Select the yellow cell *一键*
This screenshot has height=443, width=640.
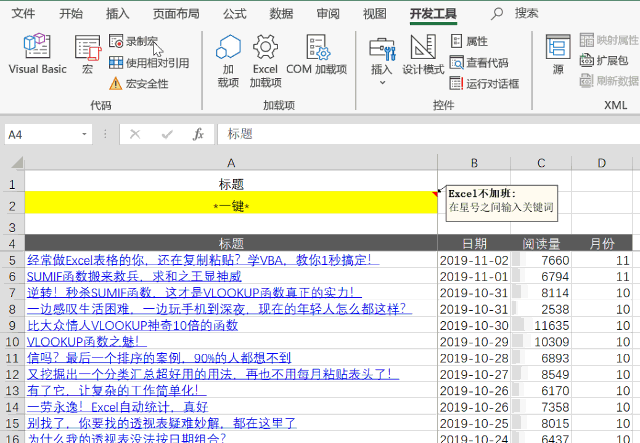point(231,203)
